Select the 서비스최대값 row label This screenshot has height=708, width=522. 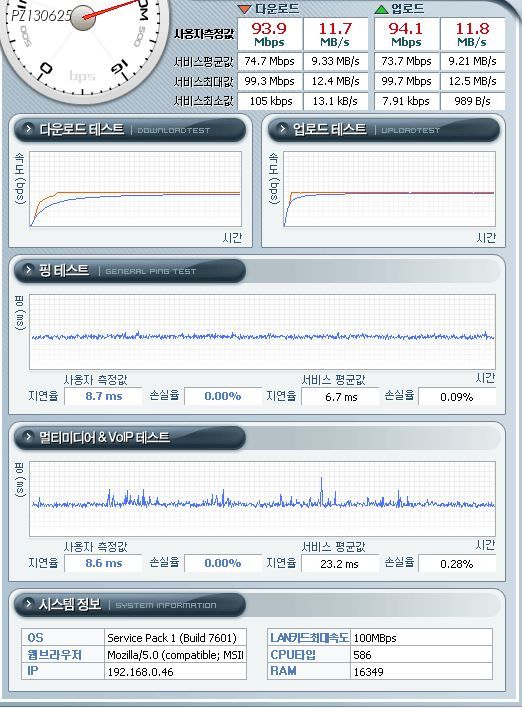pos(204,81)
